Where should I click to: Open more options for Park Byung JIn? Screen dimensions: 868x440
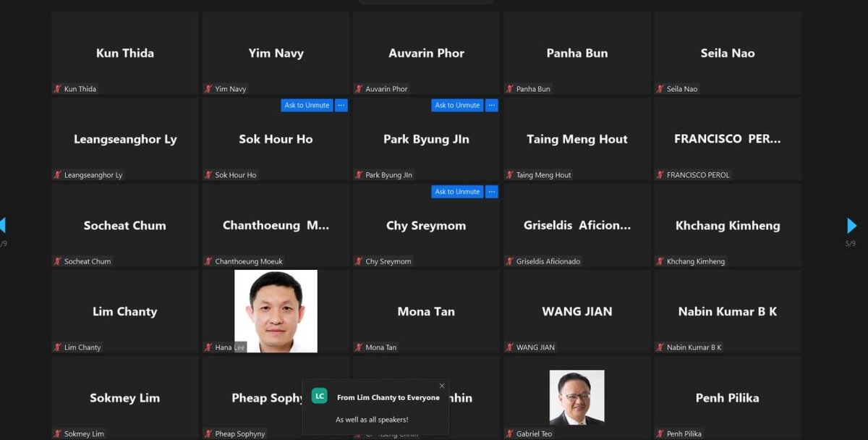point(491,105)
